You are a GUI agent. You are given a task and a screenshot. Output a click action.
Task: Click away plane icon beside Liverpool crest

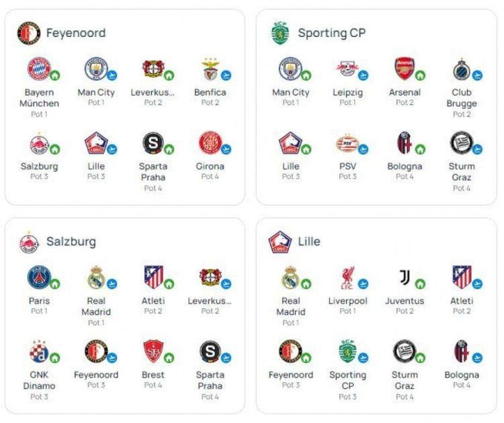(x=364, y=284)
